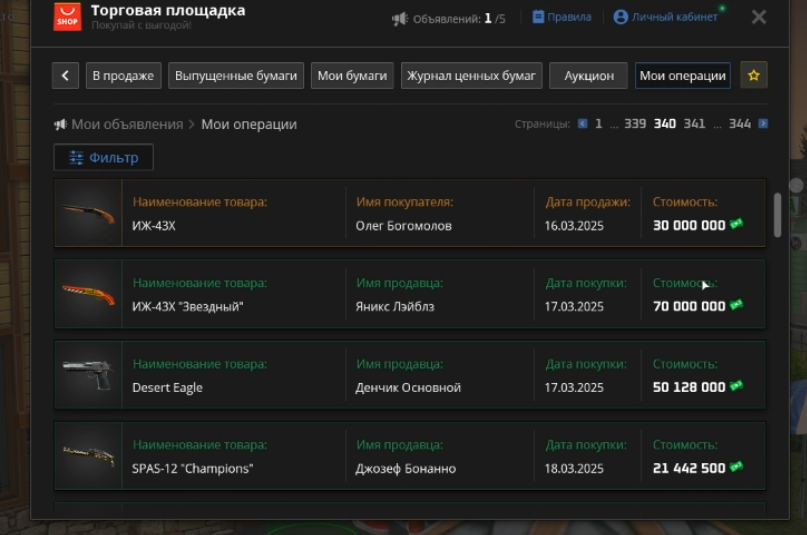Close the Торговая площадка window
The height and width of the screenshot is (535, 807).
(x=759, y=17)
